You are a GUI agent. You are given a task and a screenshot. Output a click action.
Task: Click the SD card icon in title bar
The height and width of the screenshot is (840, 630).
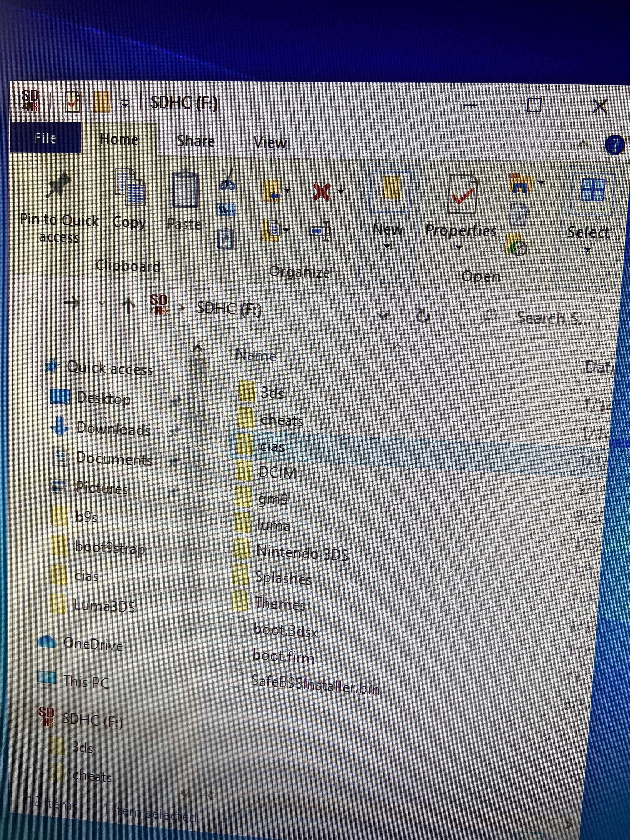(x=30, y=100)
